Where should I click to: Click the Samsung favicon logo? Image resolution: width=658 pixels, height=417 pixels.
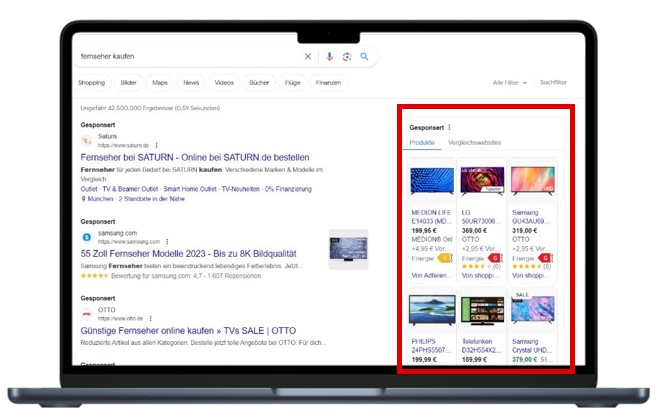click(87, 238)
